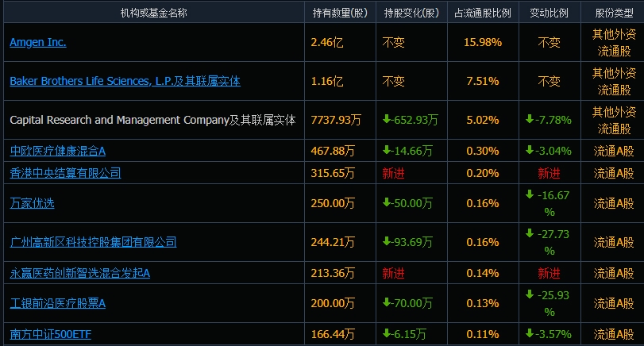Click the 股份类型 column header

(614, 13)
